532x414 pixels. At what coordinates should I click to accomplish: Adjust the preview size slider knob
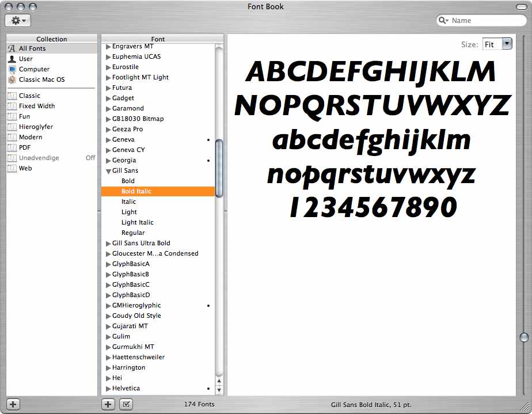tap(524, 337)
